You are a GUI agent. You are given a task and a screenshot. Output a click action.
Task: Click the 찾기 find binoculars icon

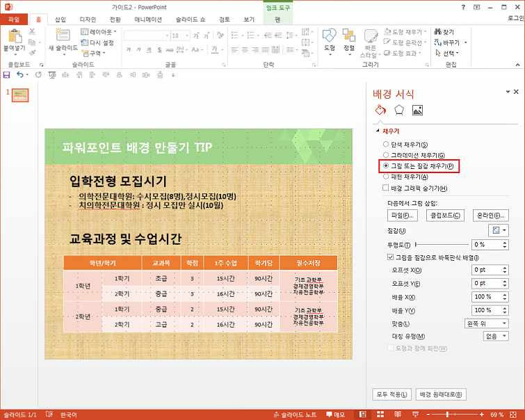[437, 32]
